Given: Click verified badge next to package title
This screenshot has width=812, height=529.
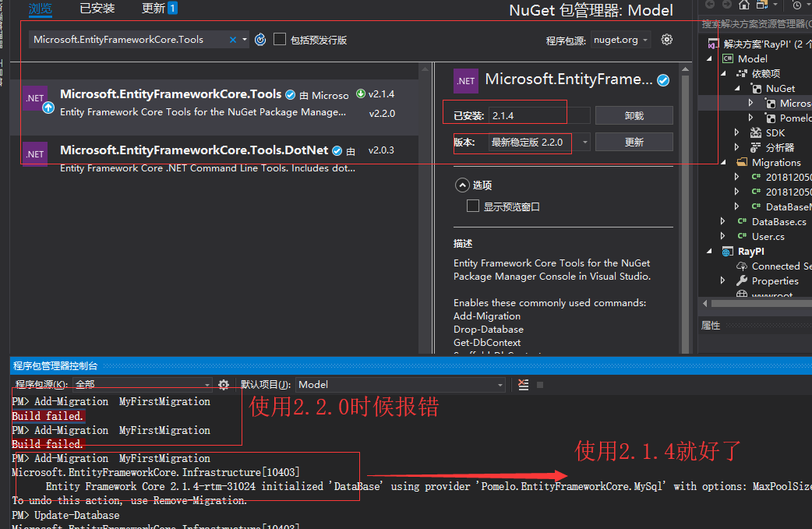Looking at the screenshot, I should coord(663,80).
